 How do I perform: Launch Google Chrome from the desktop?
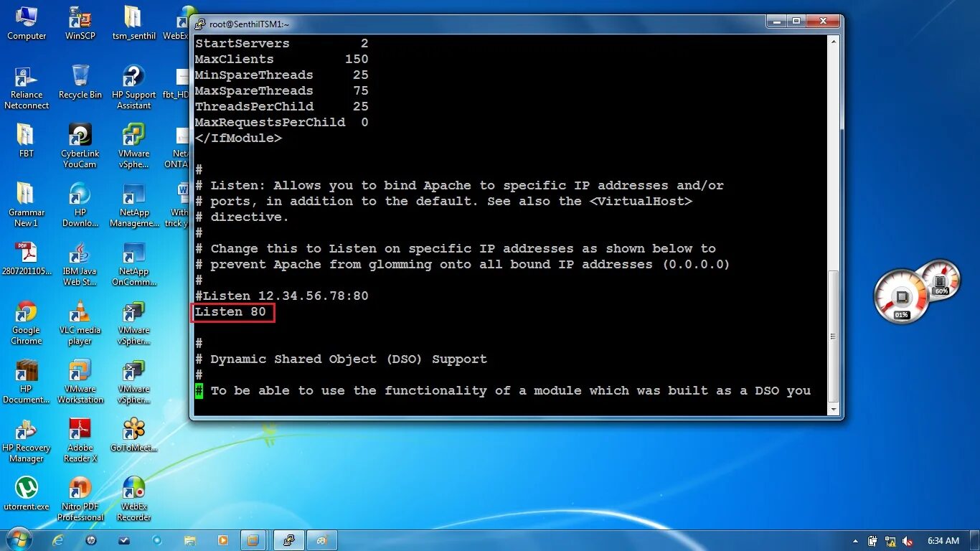27,322
